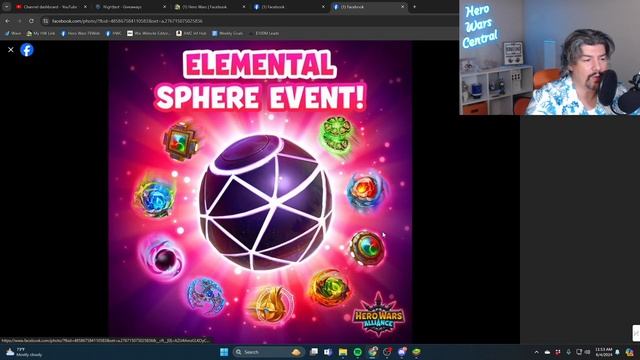Open the notifications bell

(x=618, y=352)
